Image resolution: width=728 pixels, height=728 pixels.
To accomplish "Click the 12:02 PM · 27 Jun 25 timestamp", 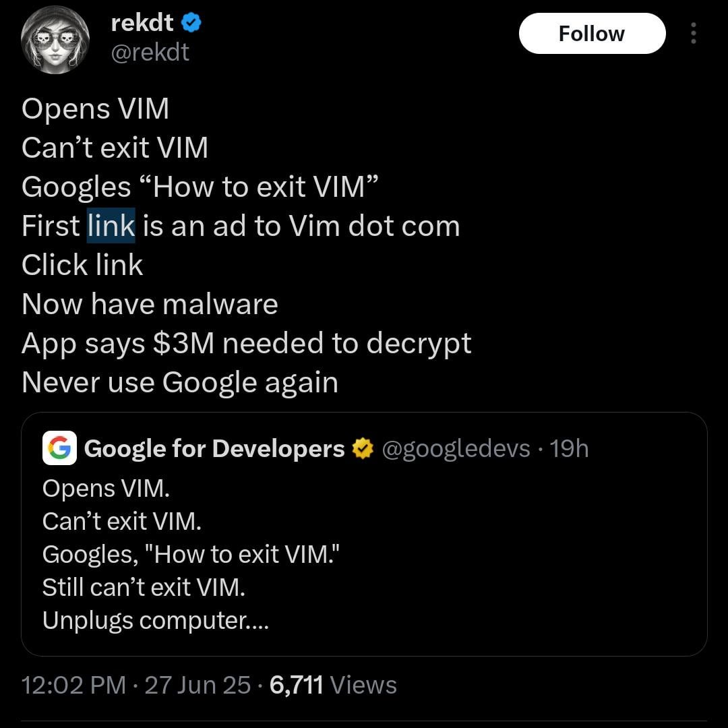I will pyautogui.click(x=136, y=685).
